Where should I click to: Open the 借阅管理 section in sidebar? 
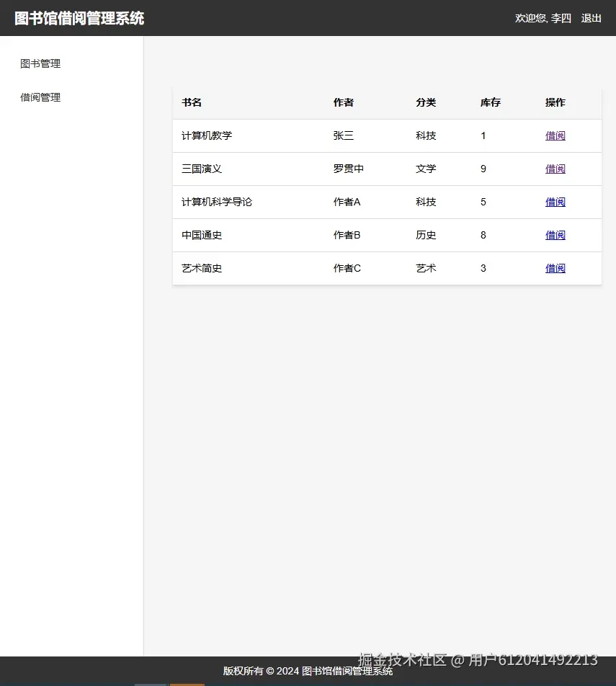pos(40,97)
